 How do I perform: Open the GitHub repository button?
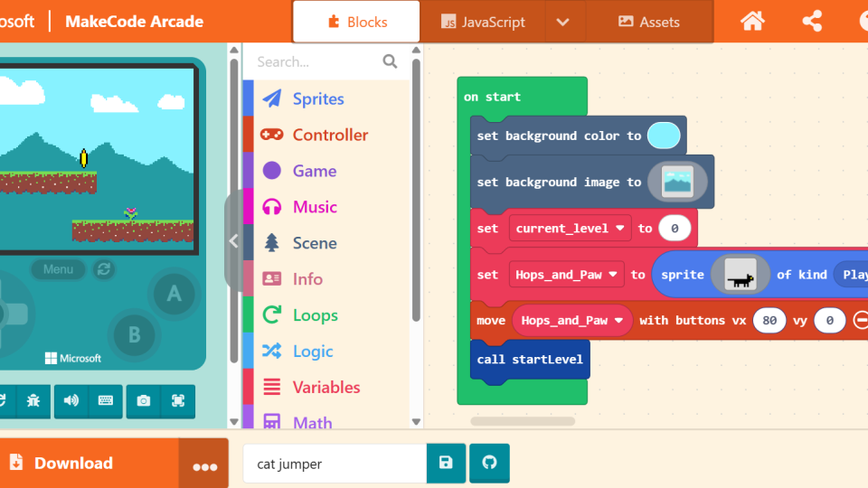(x=489, y=463)
